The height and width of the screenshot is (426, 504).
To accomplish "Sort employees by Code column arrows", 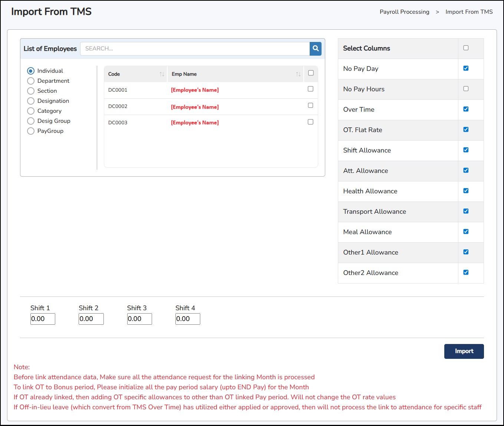I will 162,74.
